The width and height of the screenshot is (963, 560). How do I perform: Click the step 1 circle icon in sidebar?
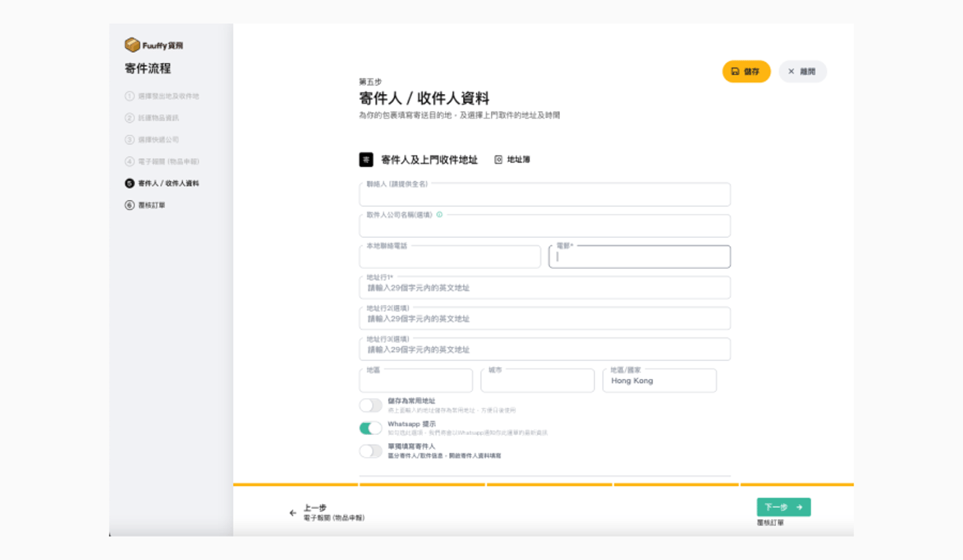coord(129,96)
